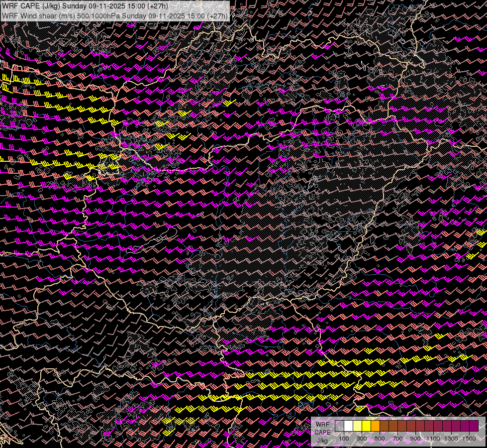Screen dimensions: 487x448
Task: Click the 700 value on legend scale
Action: 397,439
